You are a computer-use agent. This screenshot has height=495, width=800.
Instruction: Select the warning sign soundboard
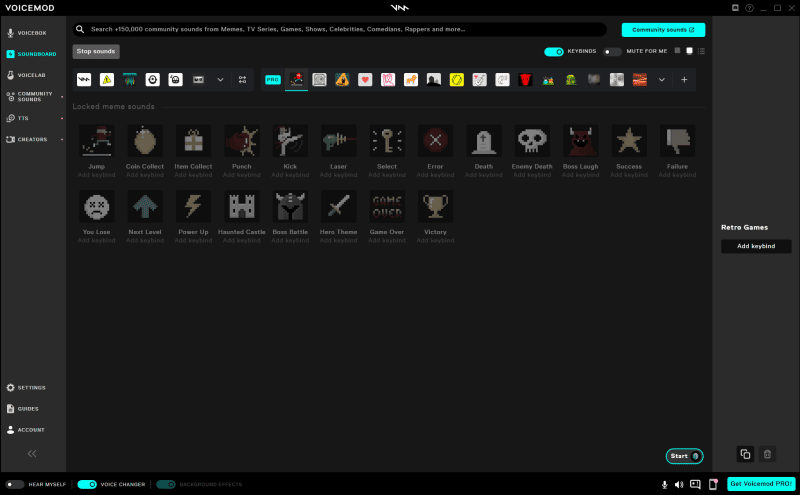pyautogui.click(x=107, y=80)
